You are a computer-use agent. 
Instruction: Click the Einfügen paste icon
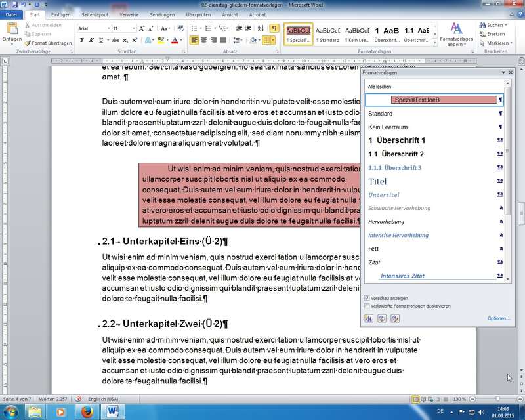(12, 32)
